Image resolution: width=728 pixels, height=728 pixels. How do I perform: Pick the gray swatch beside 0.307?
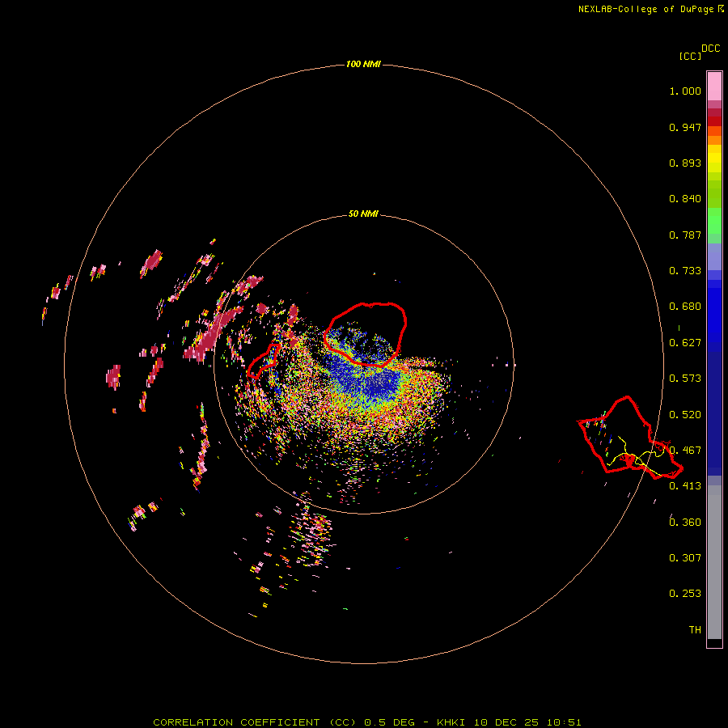(714, 562)
